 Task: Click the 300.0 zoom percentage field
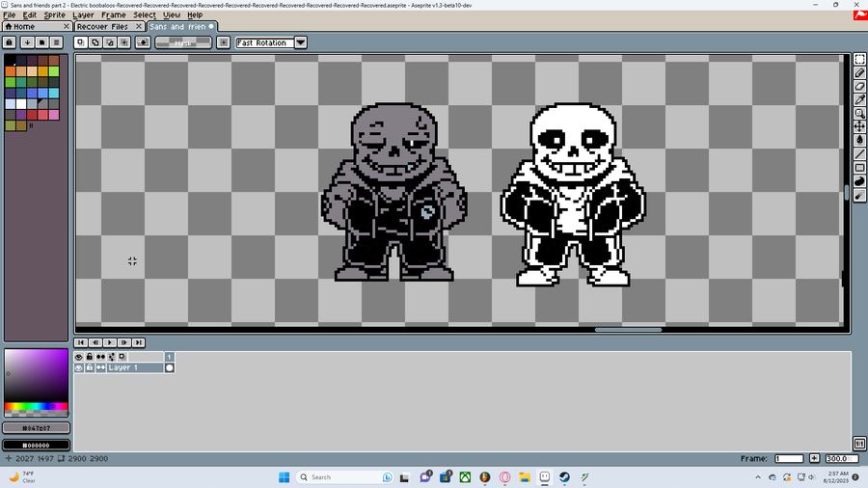click(x=841, y=458)
